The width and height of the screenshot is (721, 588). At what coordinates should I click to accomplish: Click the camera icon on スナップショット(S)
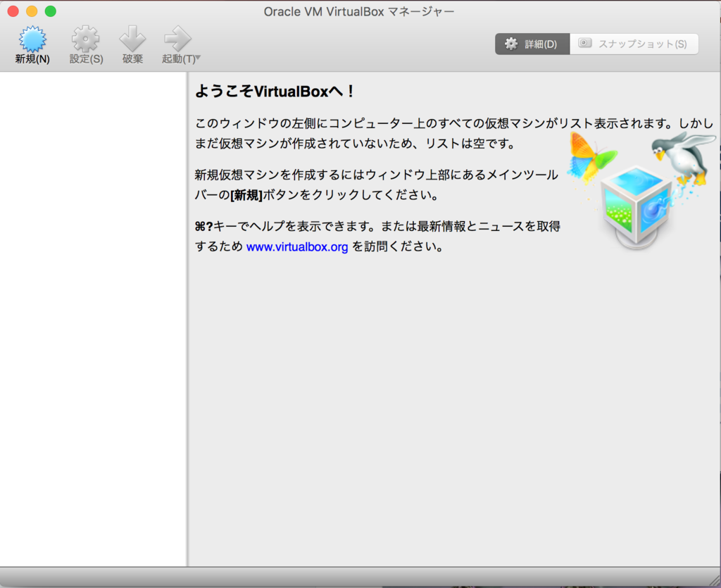(x=584, y=43)
